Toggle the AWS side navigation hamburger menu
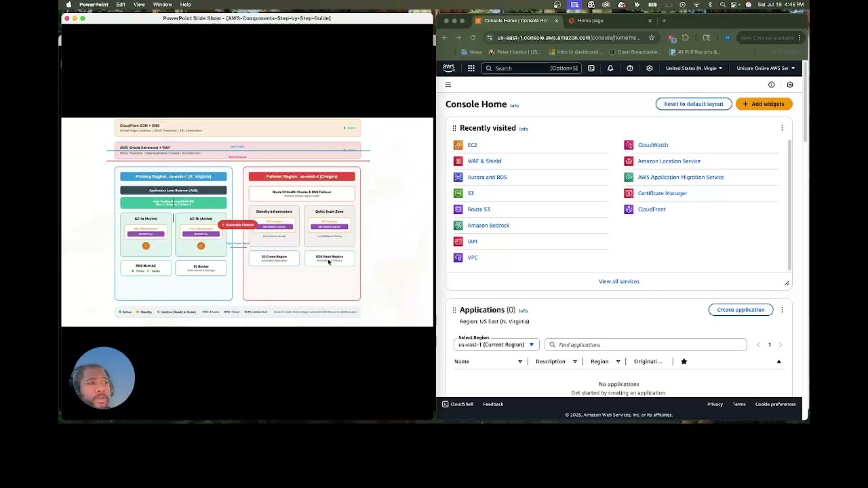The height and width of the screenshot is (488, 868). 448,85
